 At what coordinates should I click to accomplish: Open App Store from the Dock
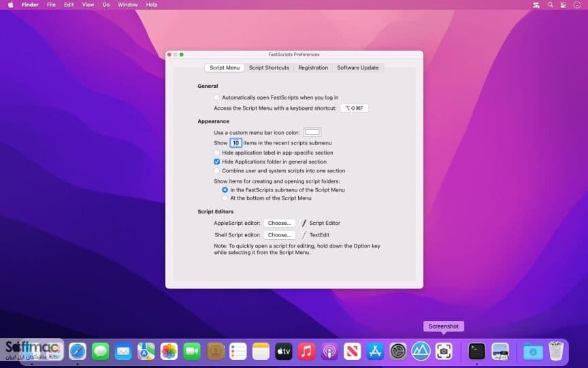coord(376,352)
